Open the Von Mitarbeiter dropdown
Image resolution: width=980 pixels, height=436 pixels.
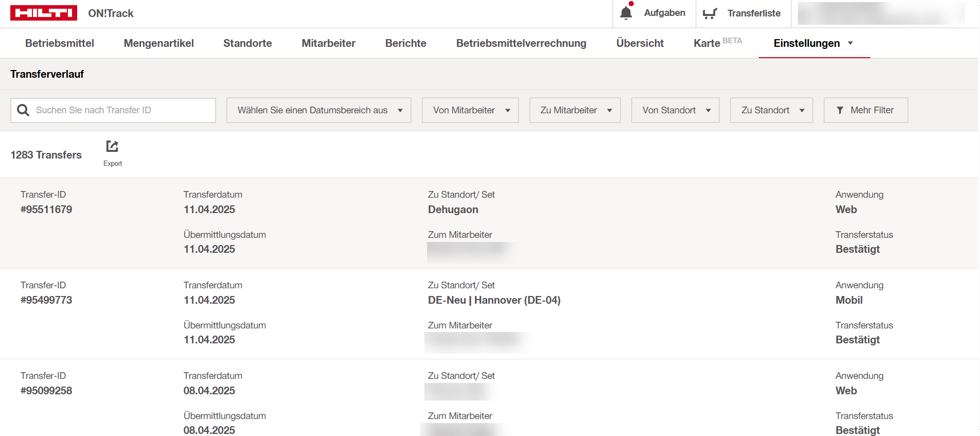[470, 110]
